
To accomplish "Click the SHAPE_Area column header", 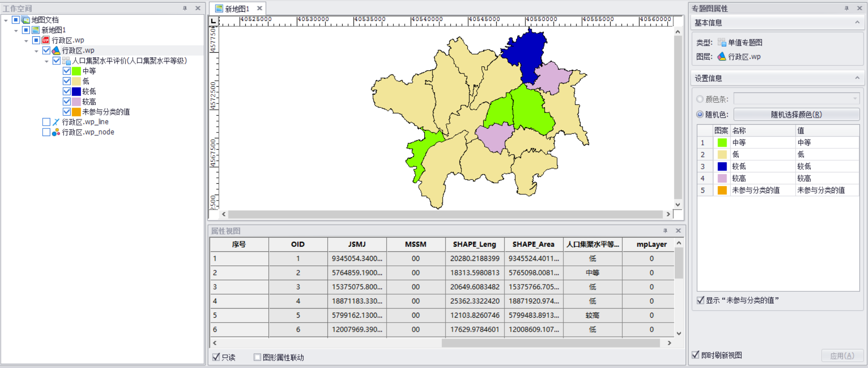I will [x=533, y=244].
